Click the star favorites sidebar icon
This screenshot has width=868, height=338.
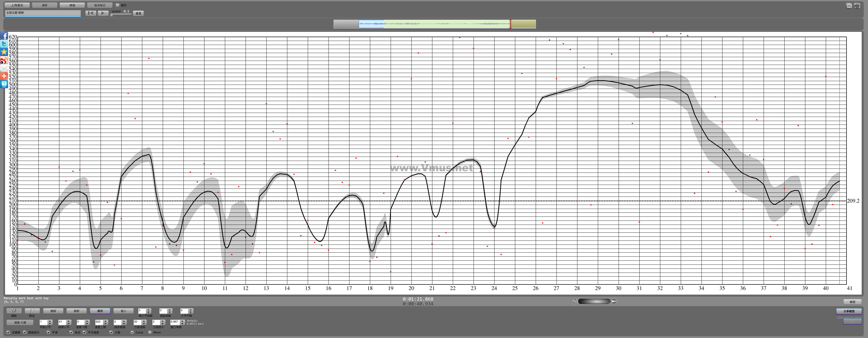point(4,52)
